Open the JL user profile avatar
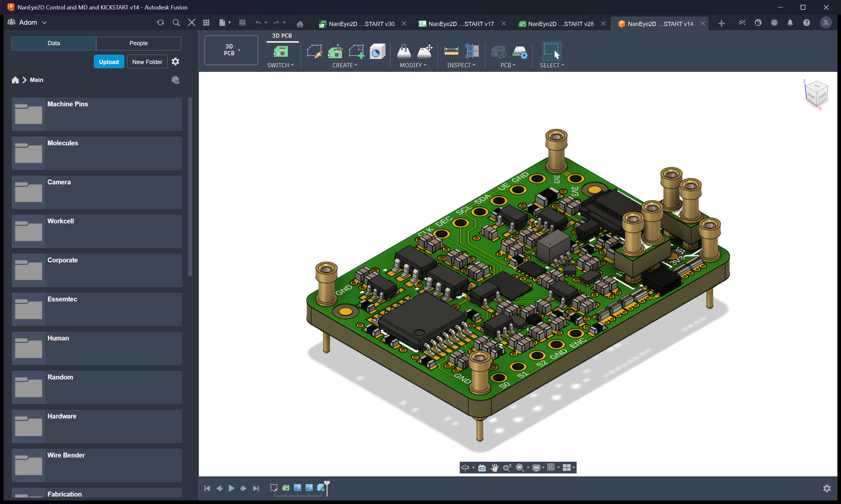The image size is (841, 504). coord(825,23)
